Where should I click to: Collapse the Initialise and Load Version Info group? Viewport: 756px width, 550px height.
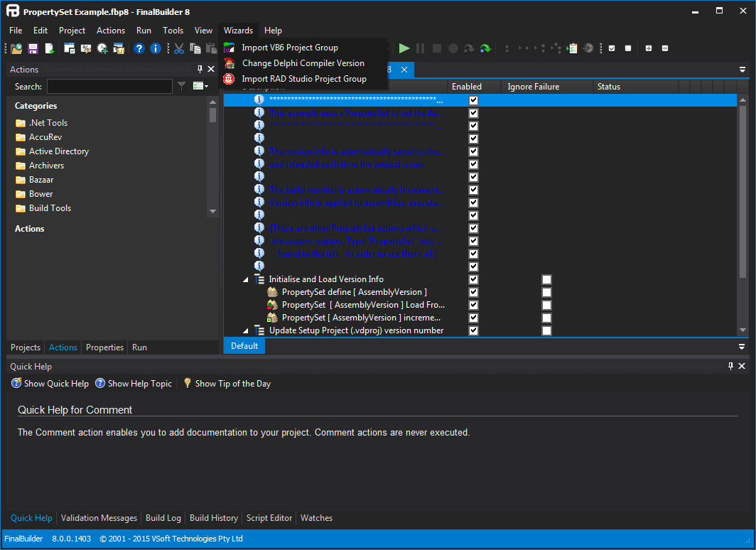pos(245,279)
